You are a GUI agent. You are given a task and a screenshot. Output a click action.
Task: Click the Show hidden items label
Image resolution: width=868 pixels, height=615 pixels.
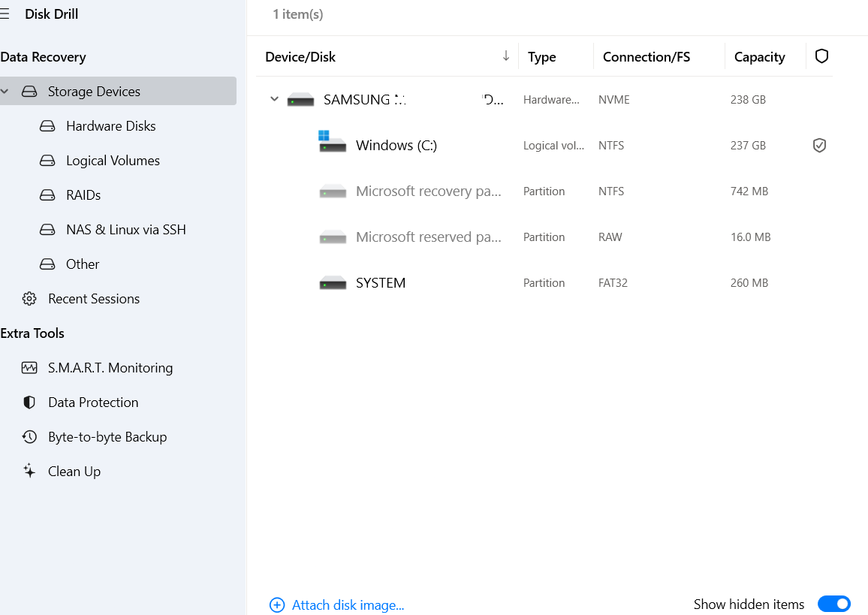coord(749,604)
